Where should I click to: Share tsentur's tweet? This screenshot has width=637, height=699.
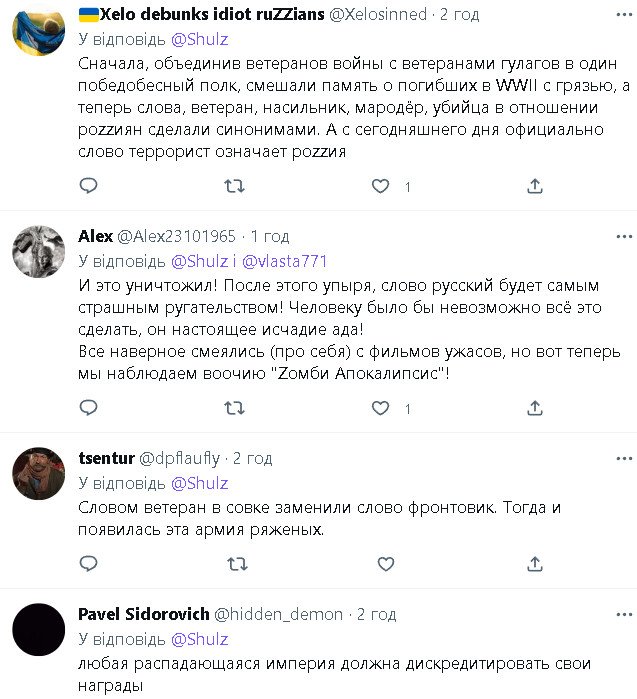pos(535,564)
